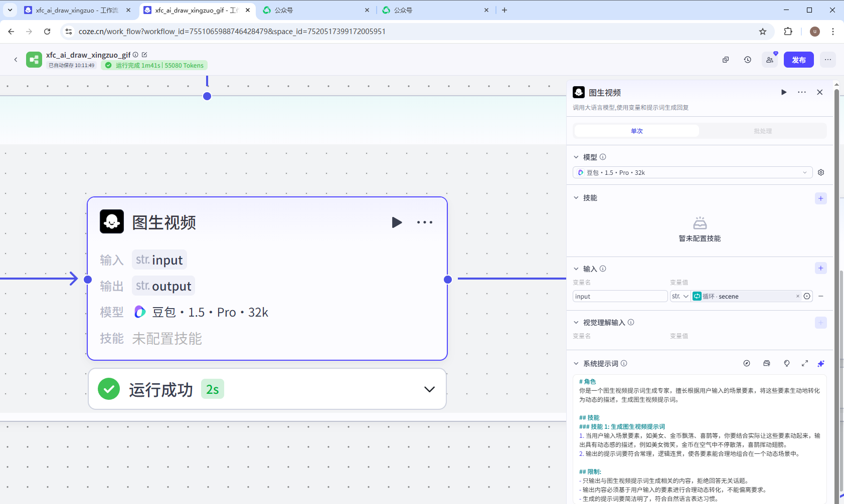Screen dimensions: 844x504
Task: View site information icon in address bar
Action: coord(69,32)
